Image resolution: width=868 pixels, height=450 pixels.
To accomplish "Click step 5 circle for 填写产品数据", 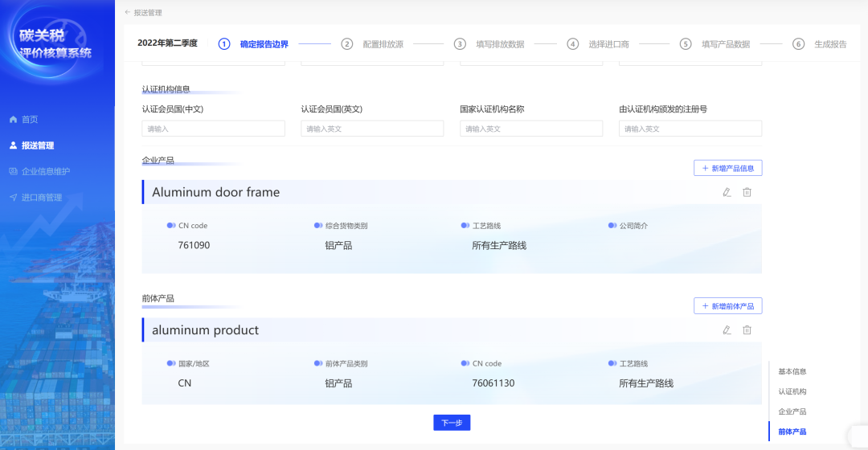I will point(686,43).
